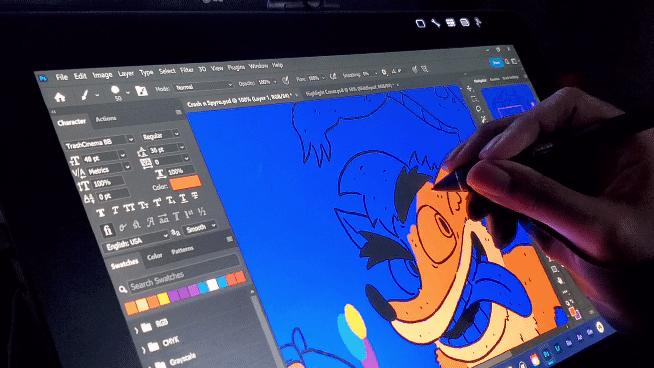The width and height of the screenshot is (654, 368).
Task: Click the Home icon in the options bar
Action: coord(60,98)
